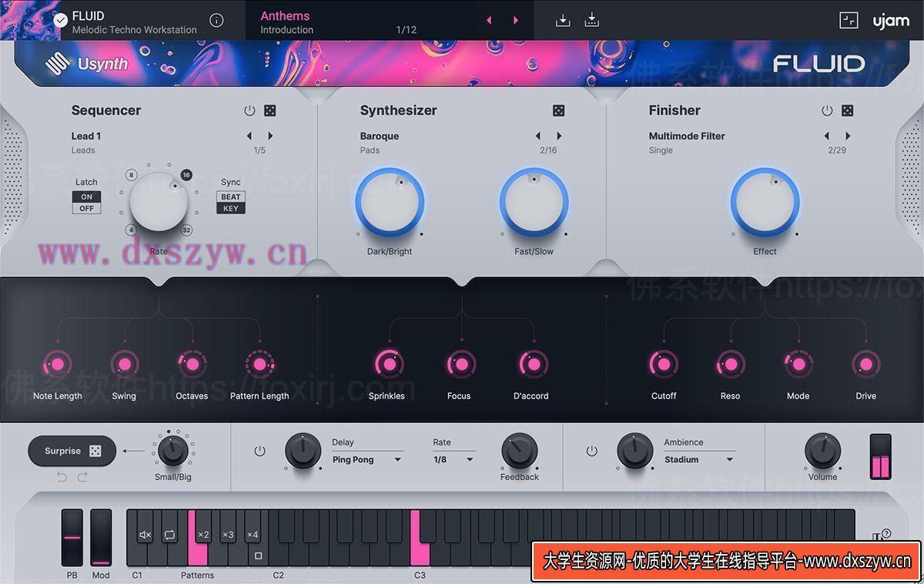Image resolution: width=924 pixels, height=584 pixels.
Task: Randomize the Finisher with its dice icon
Action: pos(848,111)
